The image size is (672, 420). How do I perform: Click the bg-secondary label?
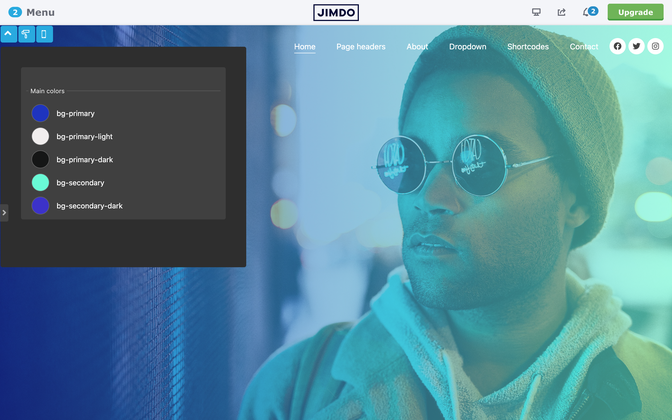80,183
